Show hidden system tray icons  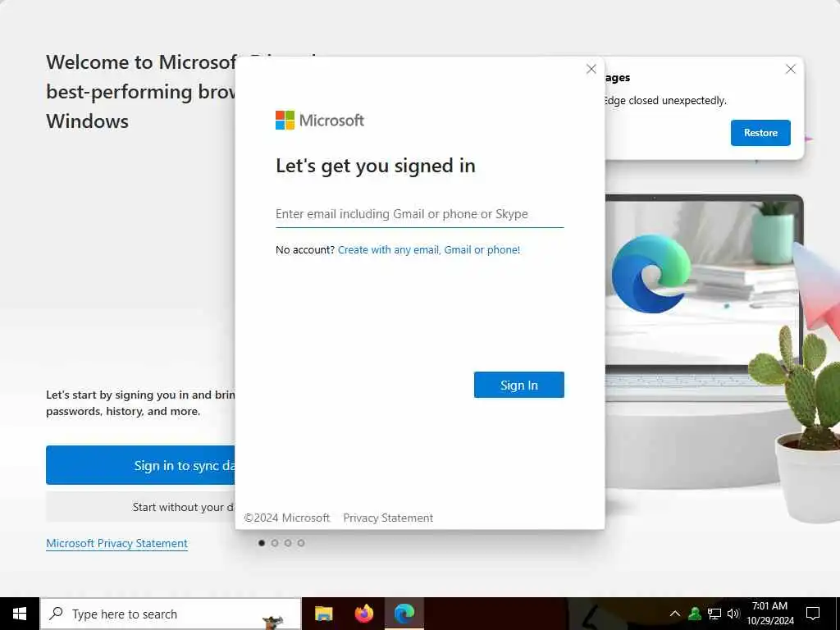(x=675, y=614)
